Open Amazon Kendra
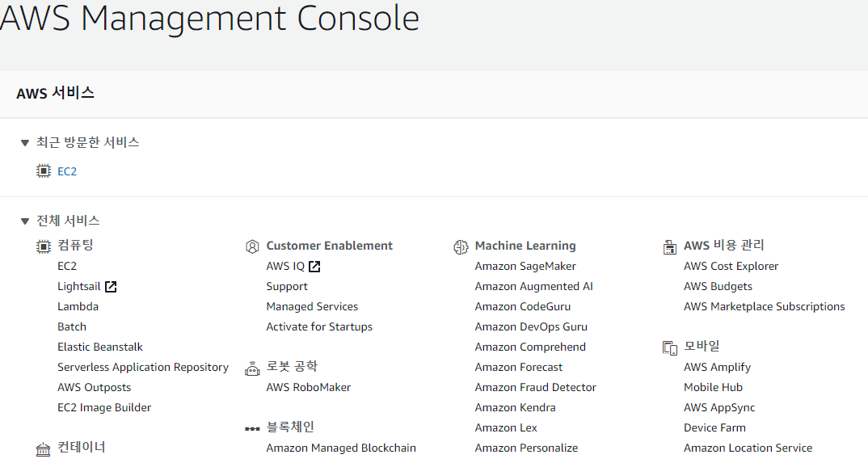Viewport: 868px width, 463px height. coord(516,408)
